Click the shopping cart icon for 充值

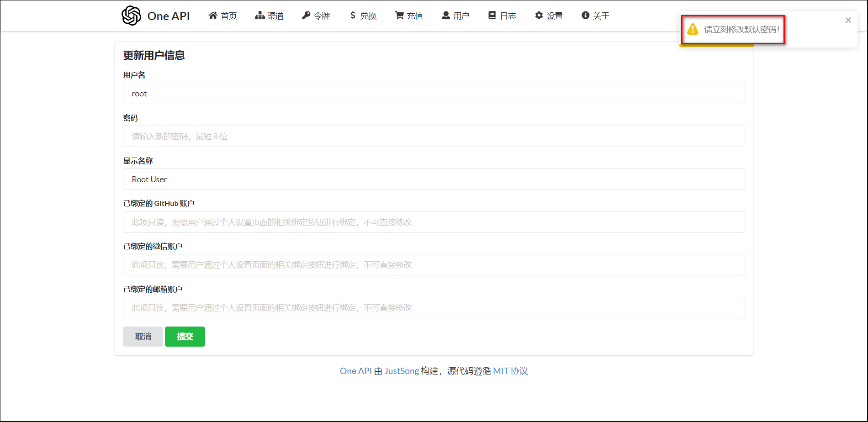coord(399,16)
